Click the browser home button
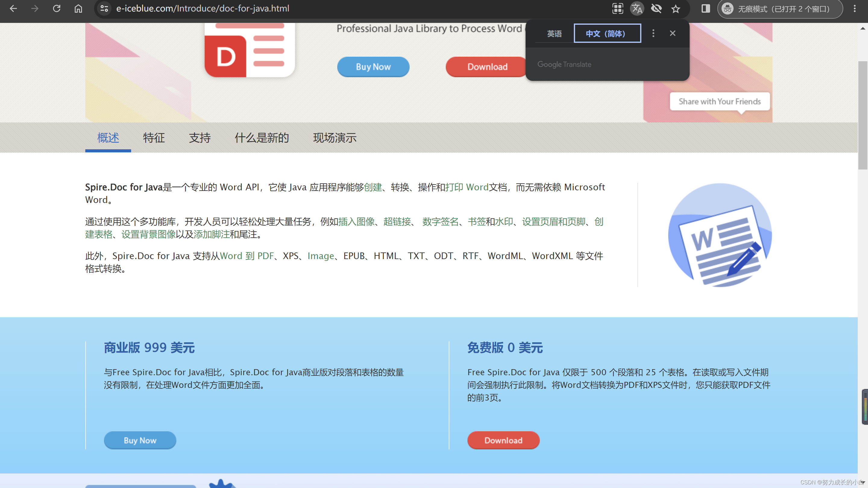The image size is (868, 488). (x=77, y=8)
